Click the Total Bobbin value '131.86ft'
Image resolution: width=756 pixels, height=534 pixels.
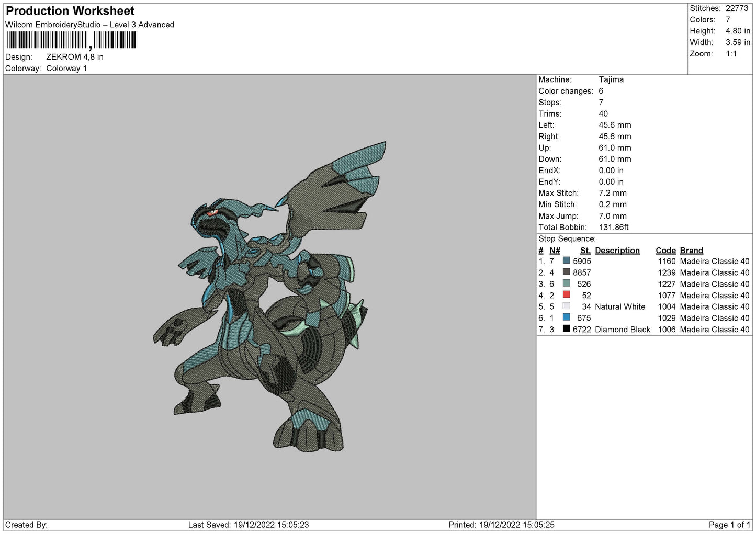614,228
